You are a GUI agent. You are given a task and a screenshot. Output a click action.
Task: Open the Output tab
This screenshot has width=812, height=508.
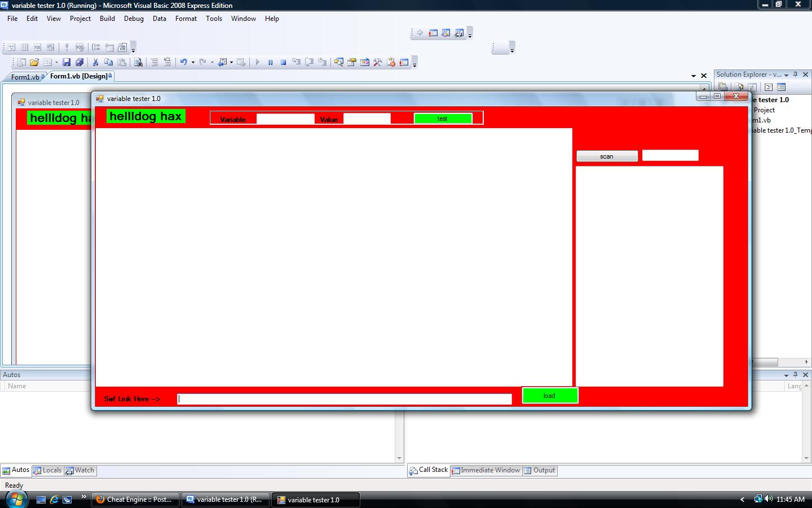540,470
